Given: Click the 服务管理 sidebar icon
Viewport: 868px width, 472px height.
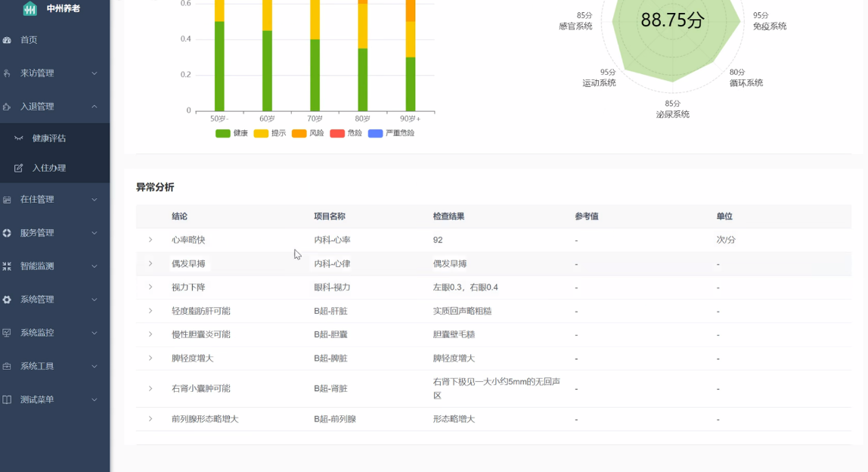Looking at the screenshot, I should [7, 233].
